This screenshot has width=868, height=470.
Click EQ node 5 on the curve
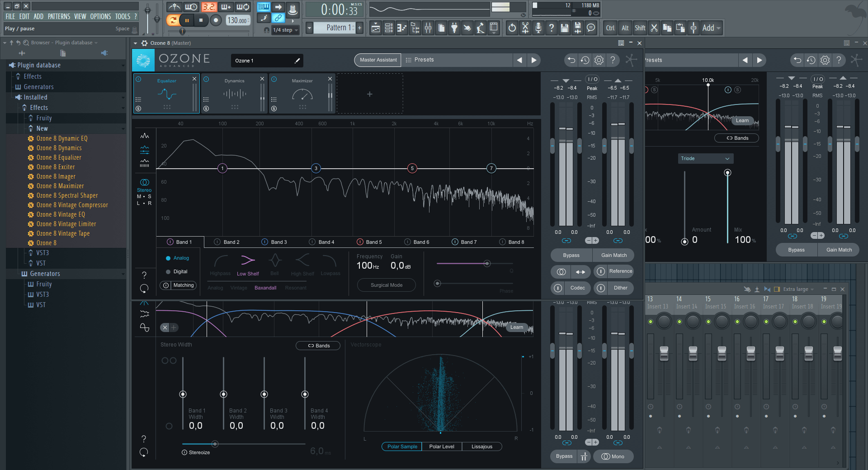(x=412, y=168)
